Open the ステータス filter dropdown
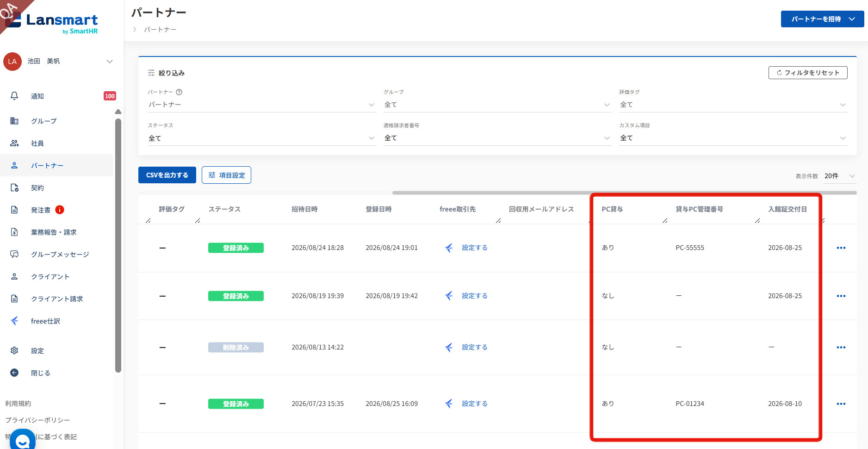This screenshot has width=868, height=449. pos(261,138)
